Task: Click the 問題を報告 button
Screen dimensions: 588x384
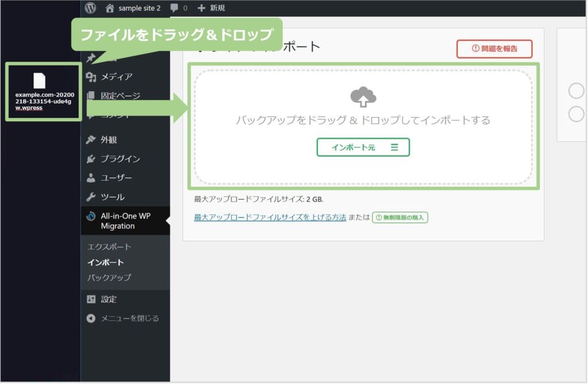Action: click(494, 49)
